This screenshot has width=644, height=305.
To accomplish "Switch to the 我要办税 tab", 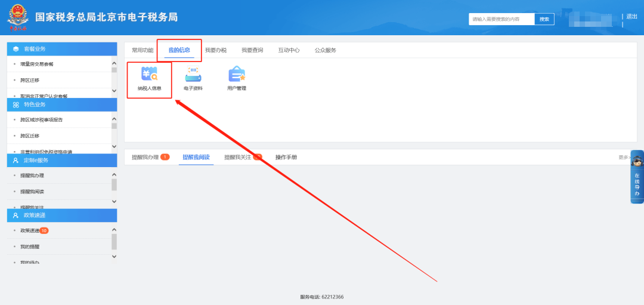I will [x=216, y=50].
